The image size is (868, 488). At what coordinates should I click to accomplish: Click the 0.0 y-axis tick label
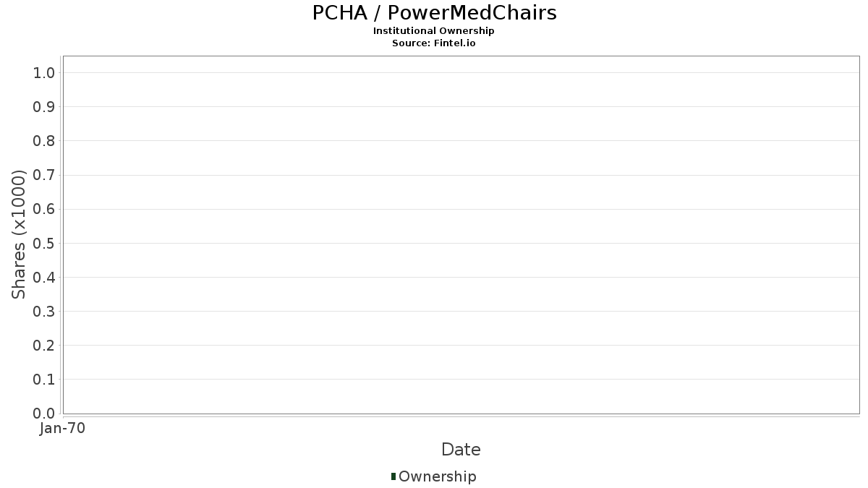pos(44,414)
